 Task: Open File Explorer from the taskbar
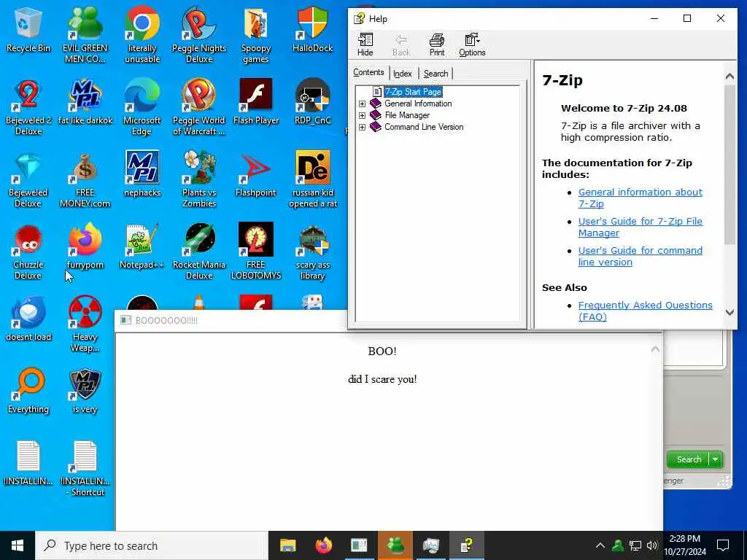(287, 545)
